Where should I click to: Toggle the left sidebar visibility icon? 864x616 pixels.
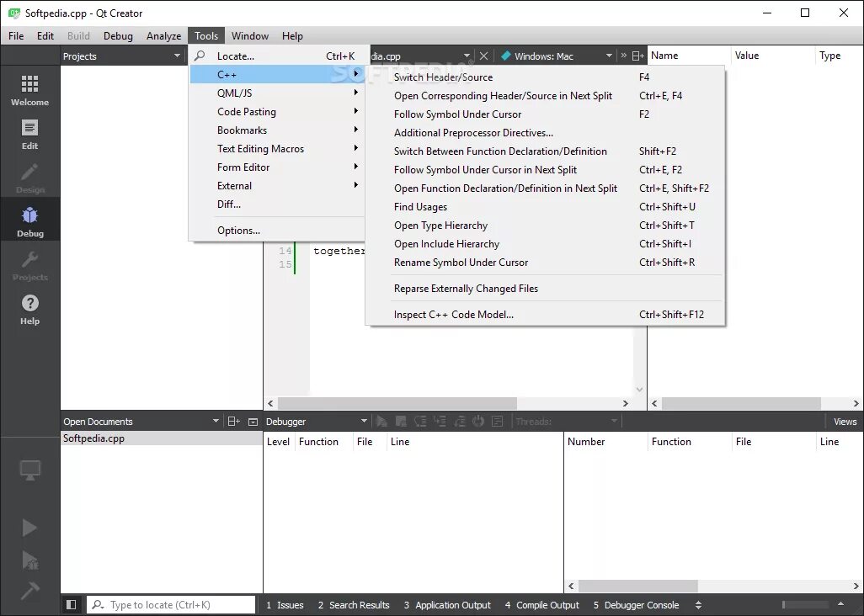(71, 604)
